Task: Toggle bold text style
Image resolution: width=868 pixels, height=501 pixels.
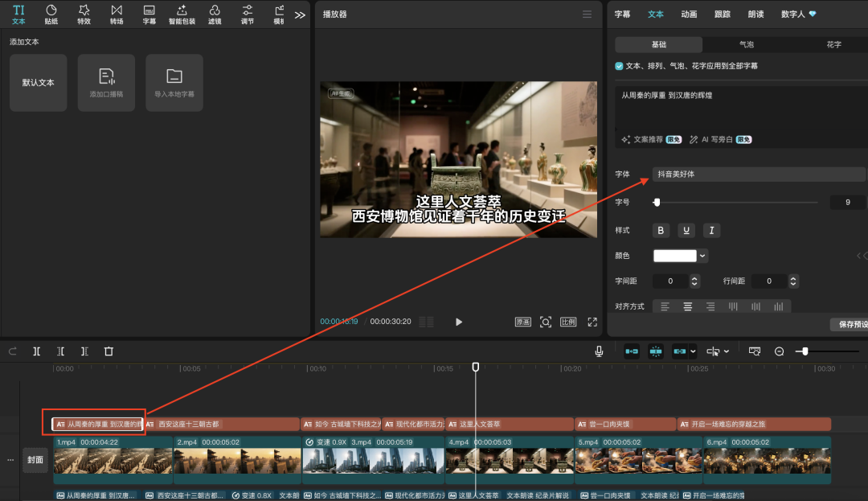Action: (x=661, y=231)
